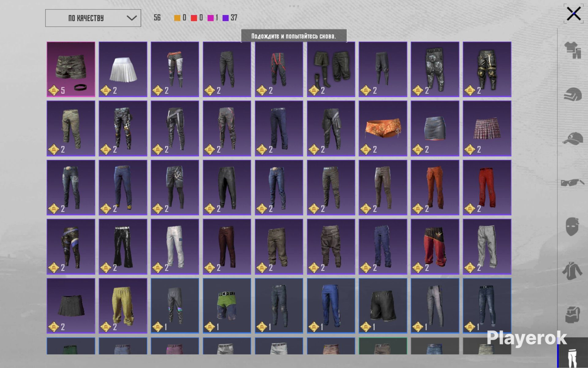Click the total item count "56"
The image size is (588, 368).
(157, 18)
